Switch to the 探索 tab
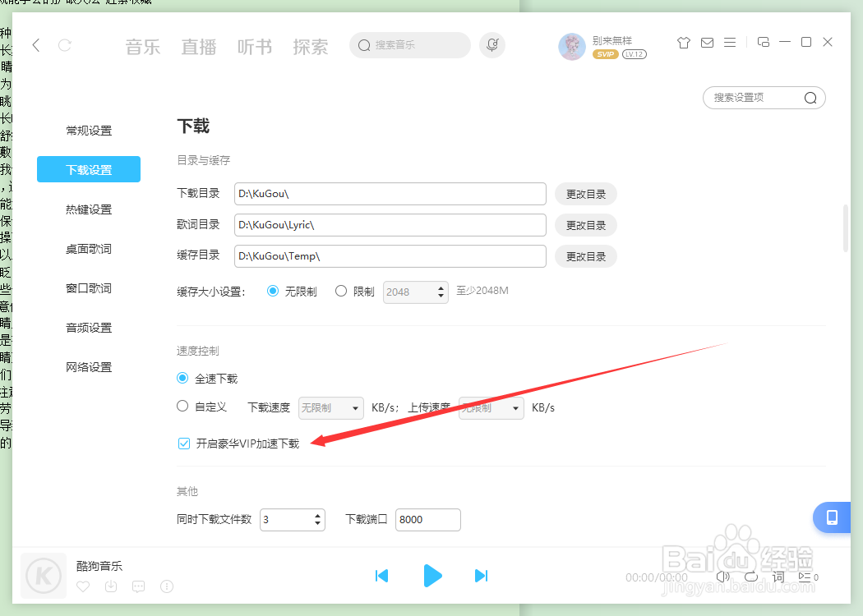The width and height of the screenshot is (863, 616). (311, 47)
